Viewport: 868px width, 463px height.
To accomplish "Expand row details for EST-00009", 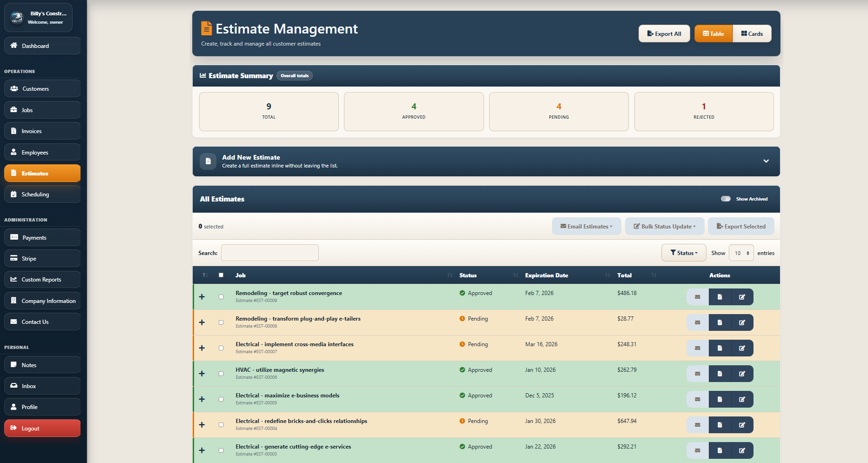I will [x=202, y=297].
